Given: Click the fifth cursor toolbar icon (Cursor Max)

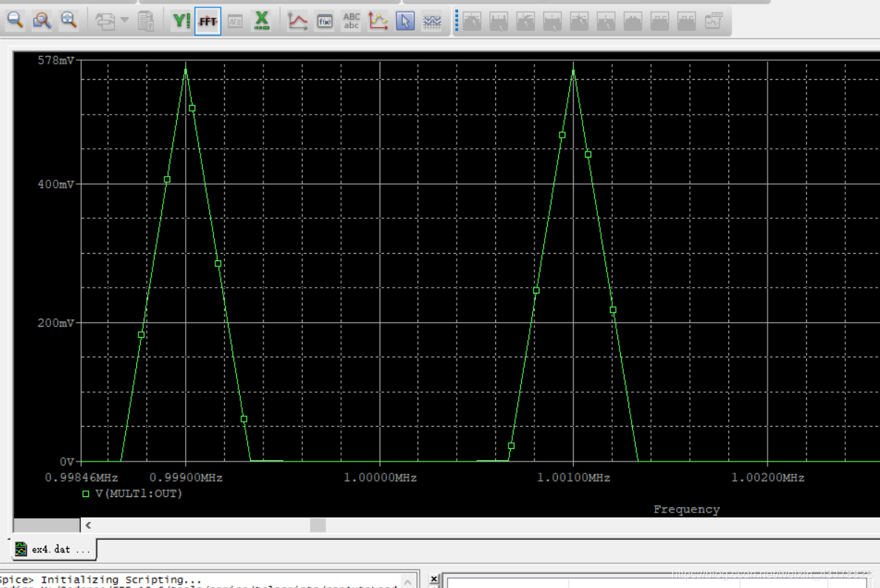Looking at the screenshot, I should click(580, 21).
